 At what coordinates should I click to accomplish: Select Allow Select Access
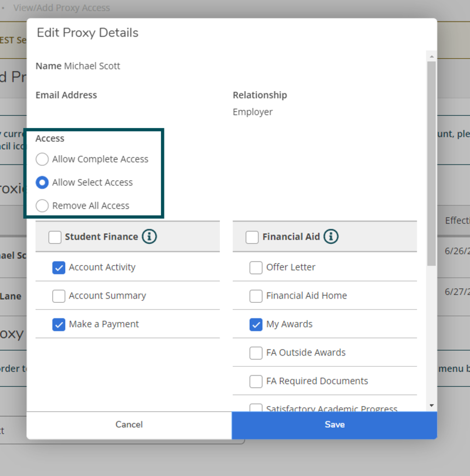pyautogui.click(x=42, y=182)
